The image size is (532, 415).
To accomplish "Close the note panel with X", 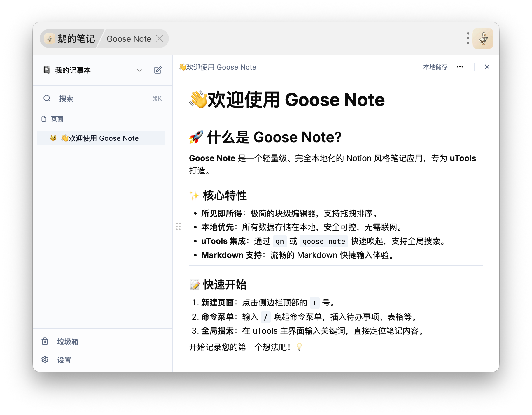I will [487, 67].
